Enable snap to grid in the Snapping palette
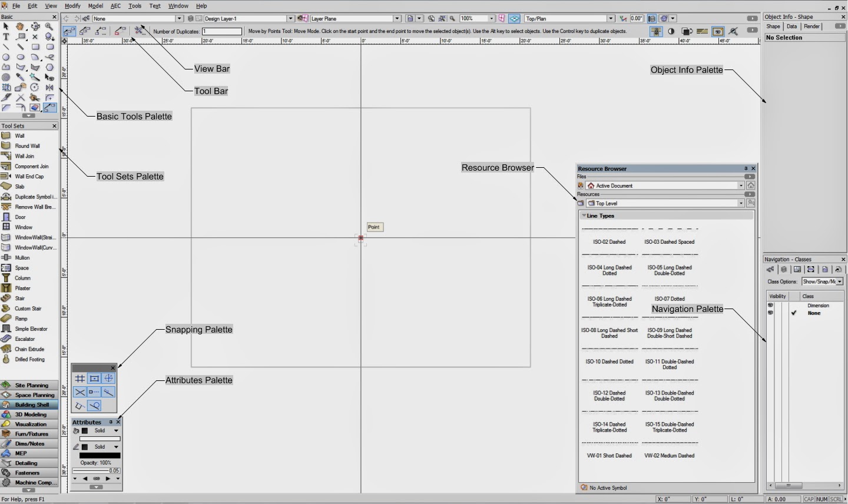The width and height of the screenshot is (848, 504). coord(80,379)
